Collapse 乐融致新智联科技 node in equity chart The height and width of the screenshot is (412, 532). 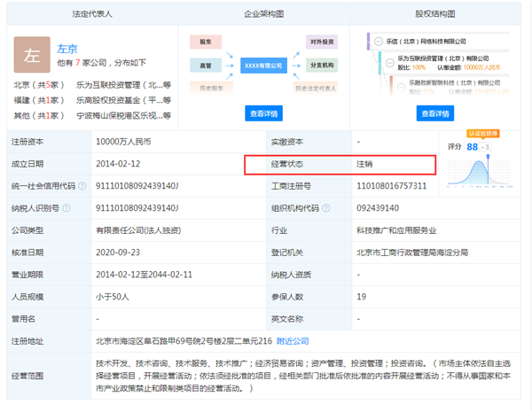coord(402,87)
